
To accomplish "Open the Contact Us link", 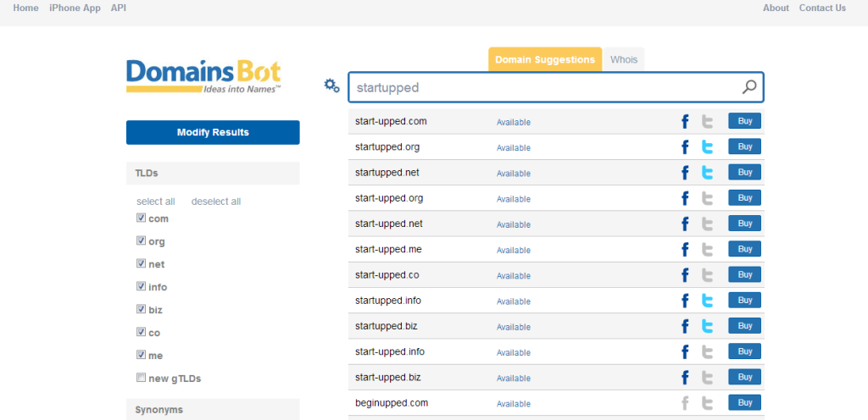I will point(822,8).
